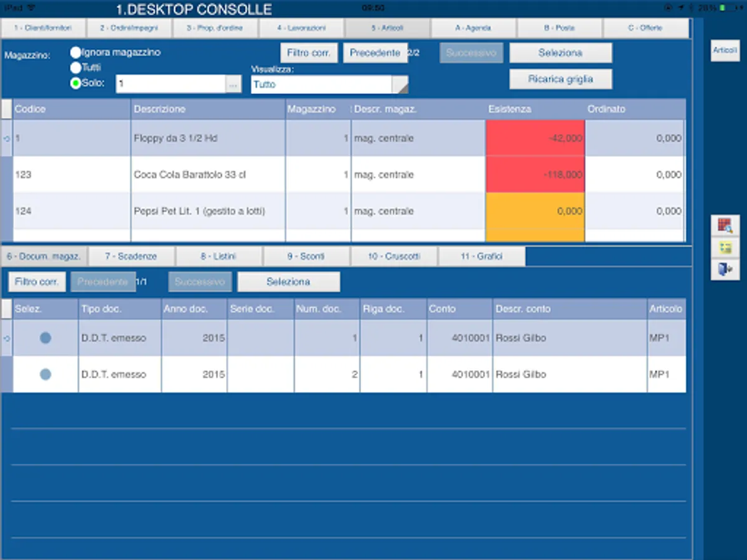Click lower 'Seleziona' button in documents panel

[x=288, y=282]
